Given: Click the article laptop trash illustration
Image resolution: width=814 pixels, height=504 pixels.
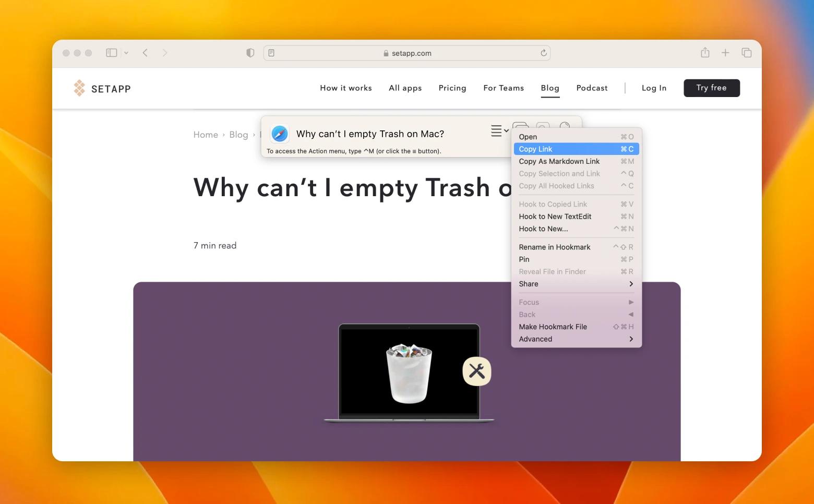Looking at the screenshot, I should tap(409, 373).
